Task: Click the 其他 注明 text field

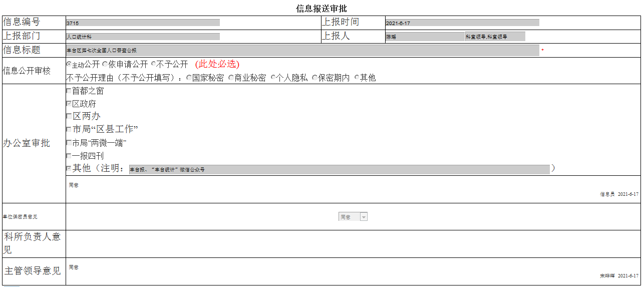Action: click(339, 169)
